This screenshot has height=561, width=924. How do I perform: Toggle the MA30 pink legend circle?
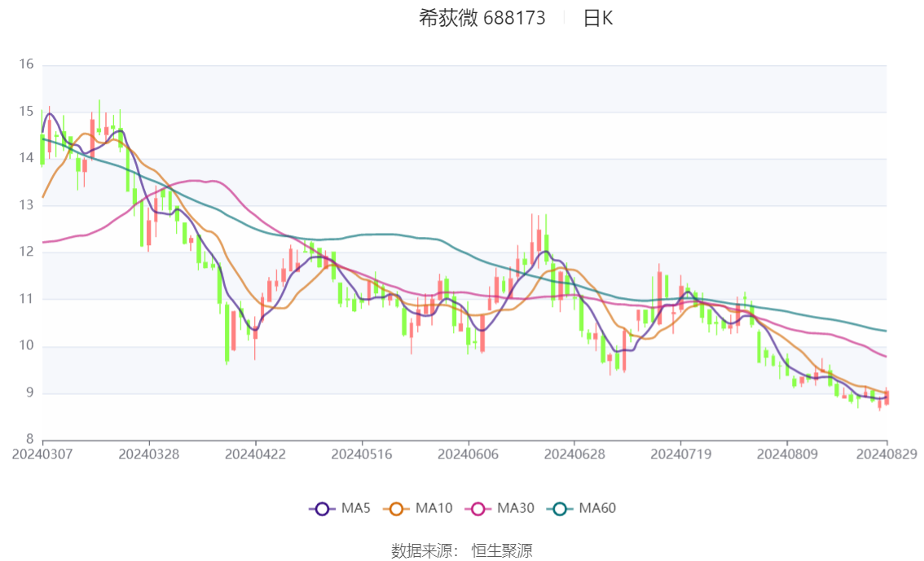coord(478,509)
